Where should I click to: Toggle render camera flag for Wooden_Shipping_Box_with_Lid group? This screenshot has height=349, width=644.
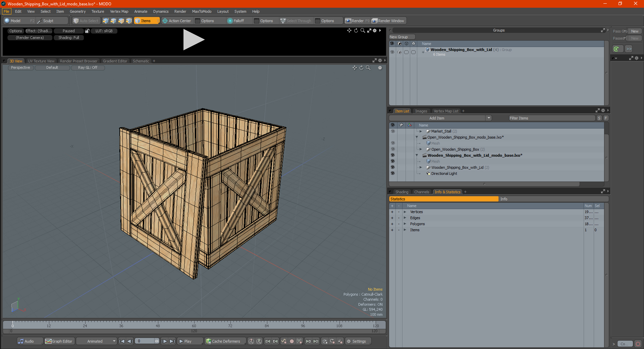pos(399,52)
